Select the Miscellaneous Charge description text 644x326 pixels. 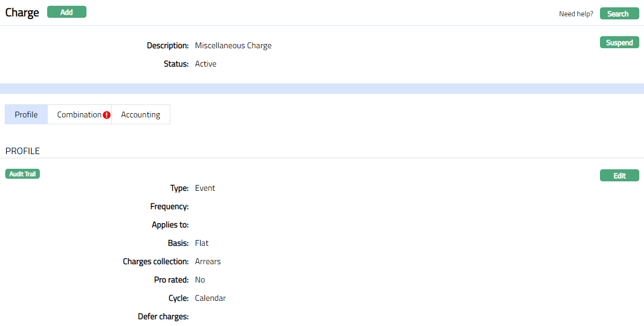pyautogui.click(x=233, y=46)
